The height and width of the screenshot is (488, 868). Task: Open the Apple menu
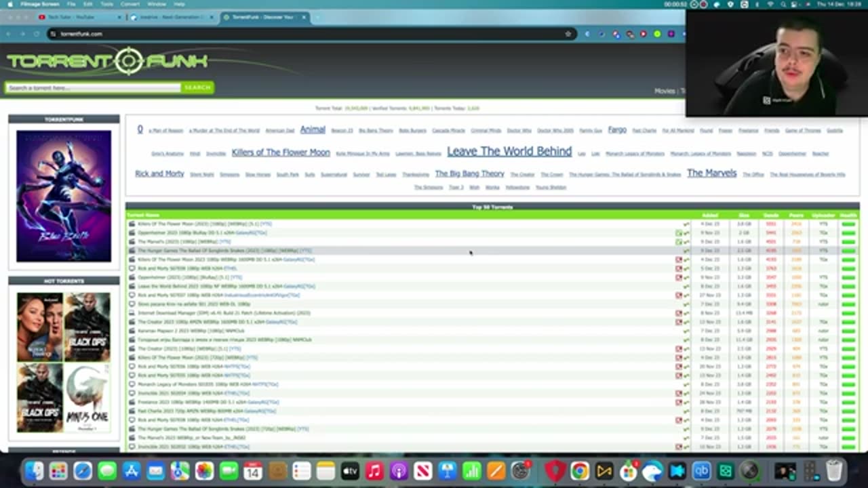[9, 4]
